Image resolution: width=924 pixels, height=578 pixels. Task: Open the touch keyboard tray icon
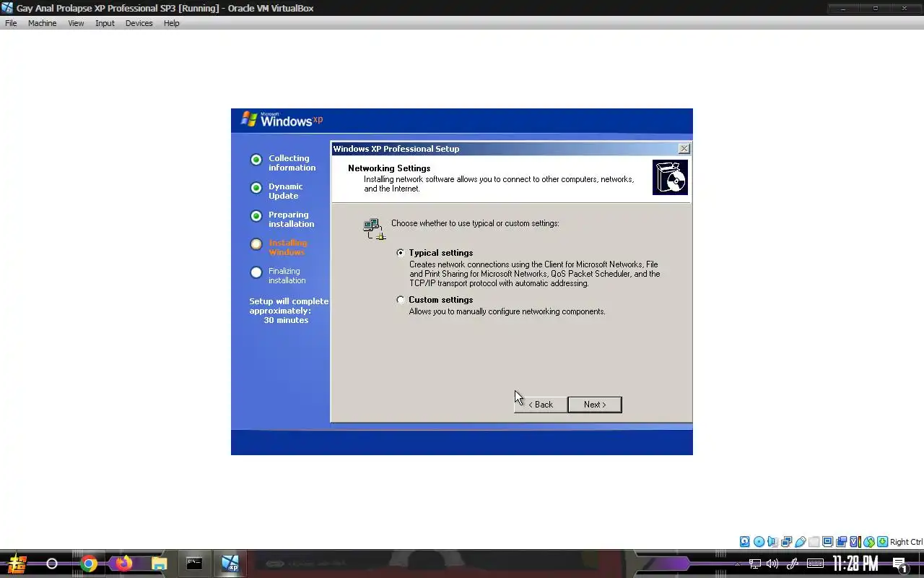coord(815,564)
